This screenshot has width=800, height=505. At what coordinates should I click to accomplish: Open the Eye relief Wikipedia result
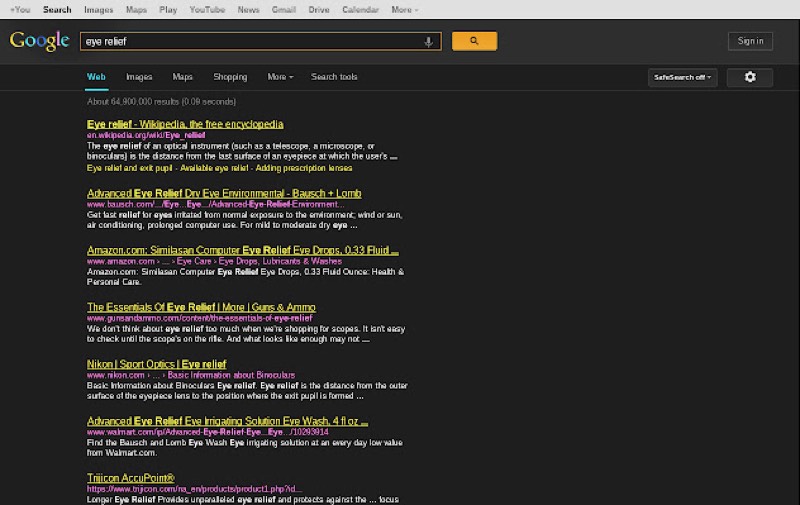[x=185, y=124]
